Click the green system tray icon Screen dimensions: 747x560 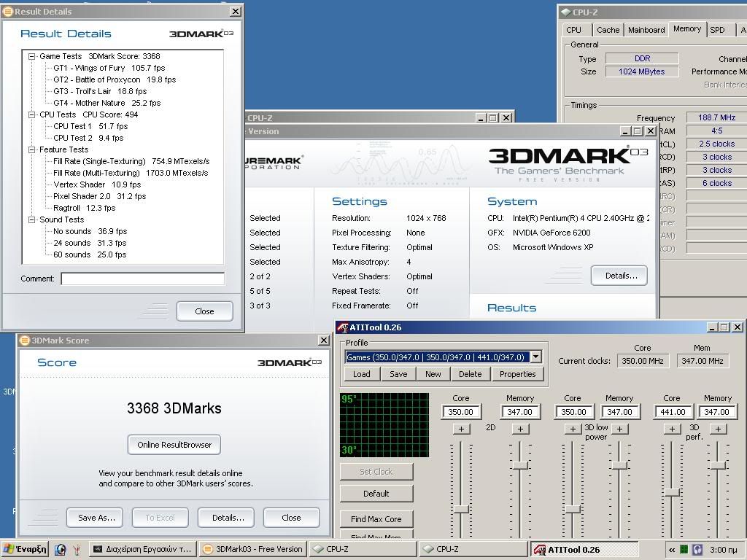(684, 550)
